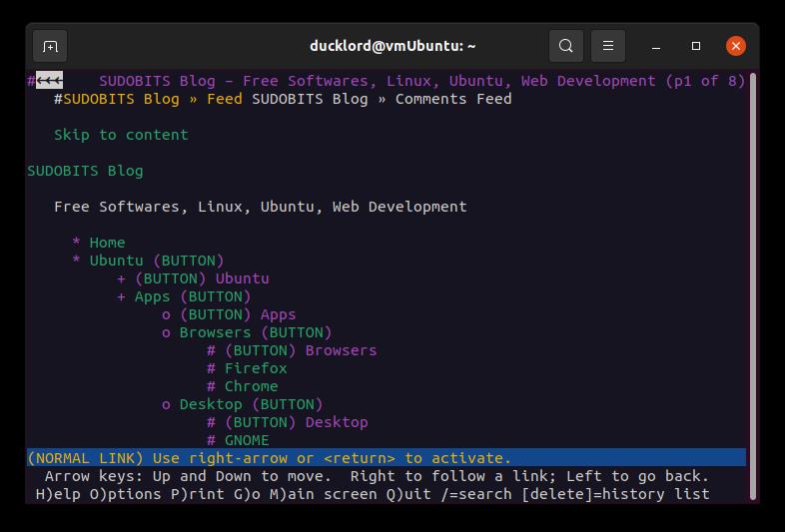This screenshot has height=532, width=785.
Task: Open a new terminal tab
Action: click(50, 46)
